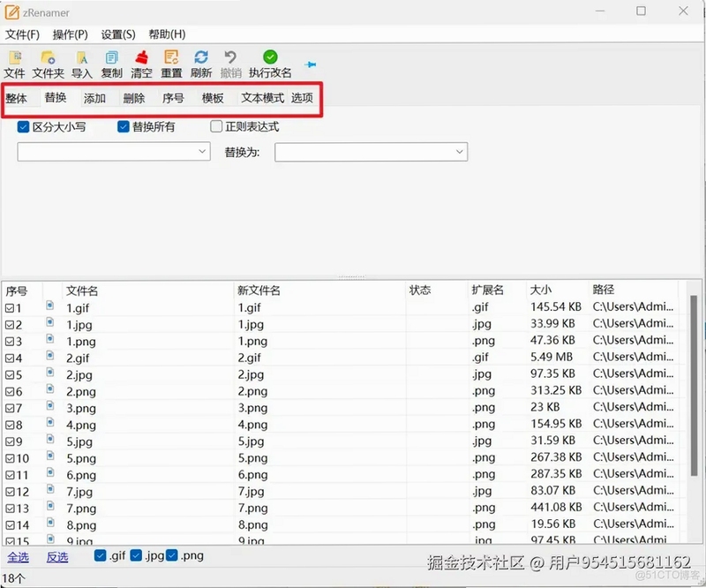Switch to the 序号 tab
This screenshot has width=706, height=588.
click(173, 98)
